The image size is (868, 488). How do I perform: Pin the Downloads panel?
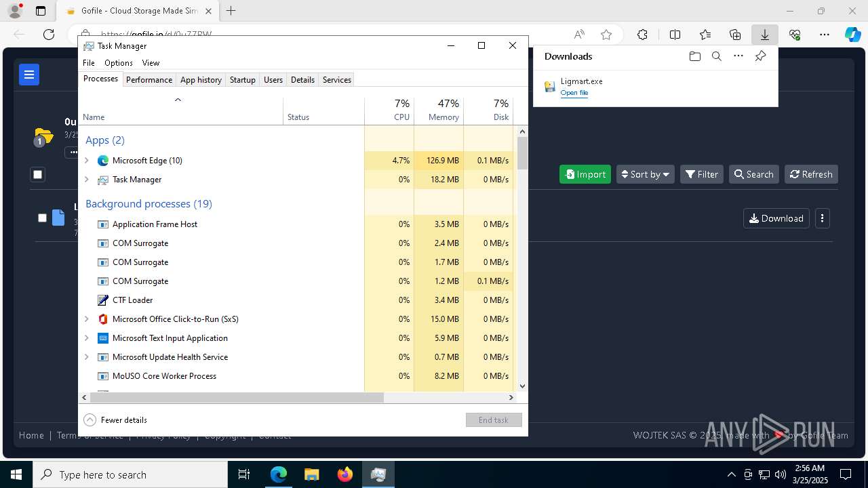coord(760,56)
